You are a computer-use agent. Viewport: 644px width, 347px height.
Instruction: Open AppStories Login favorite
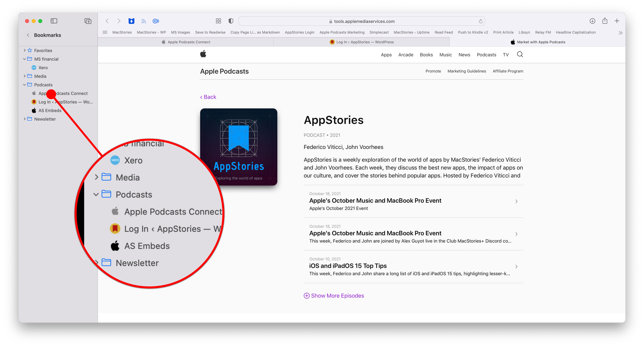[x=299, y=32]
